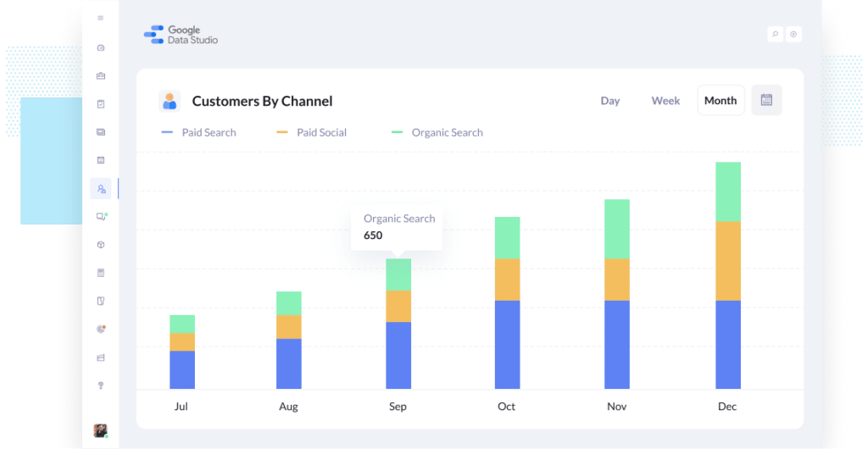868x449 pixels.
Task: Switch to the Week view
Action: [665, 101]
